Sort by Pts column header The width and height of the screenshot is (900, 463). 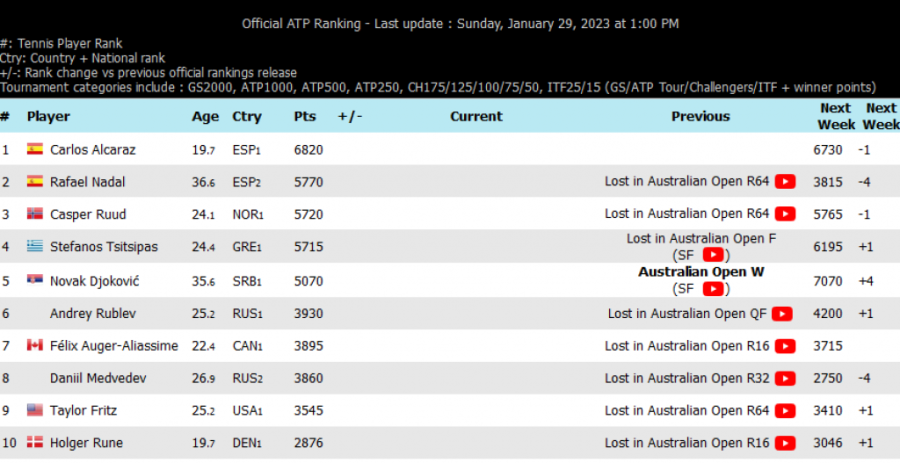pos(304,116)
